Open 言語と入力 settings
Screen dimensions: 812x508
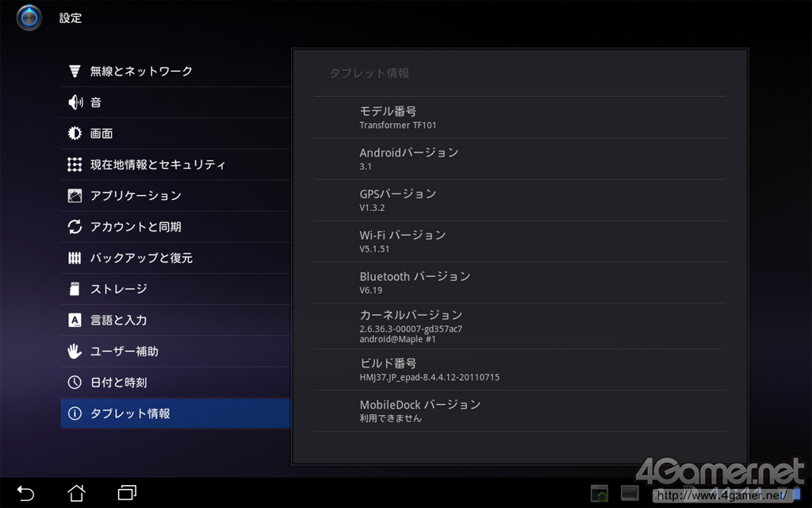point(175,320)
